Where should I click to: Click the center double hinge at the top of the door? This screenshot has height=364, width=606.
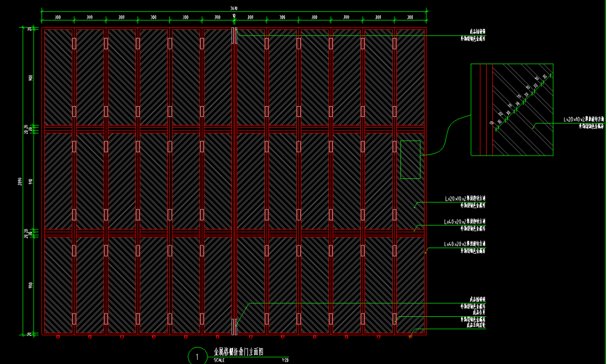[x=234, y=36]
